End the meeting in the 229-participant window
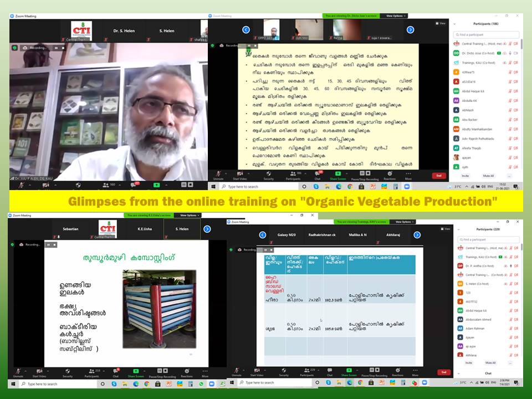This screenshot has width=532, height=399. pos(444,372)
